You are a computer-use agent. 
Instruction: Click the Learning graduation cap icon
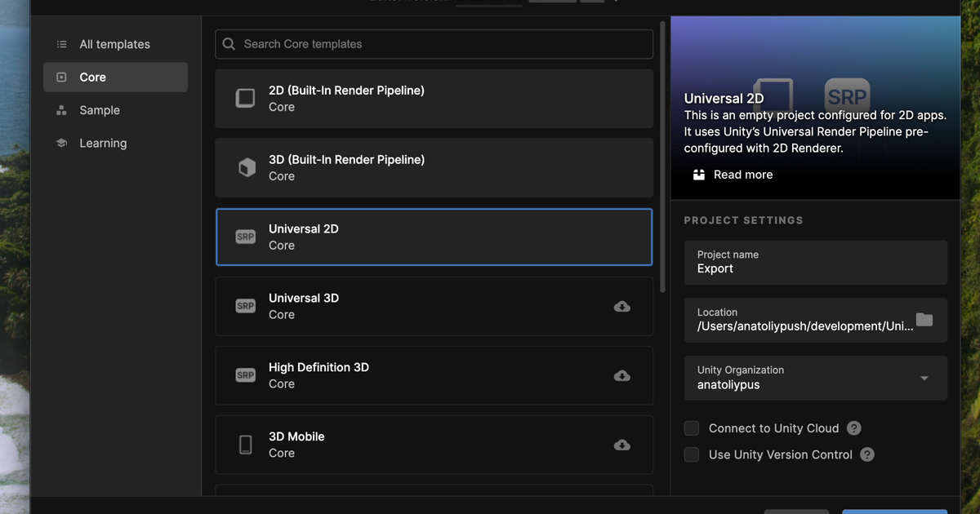pos(61,143)
